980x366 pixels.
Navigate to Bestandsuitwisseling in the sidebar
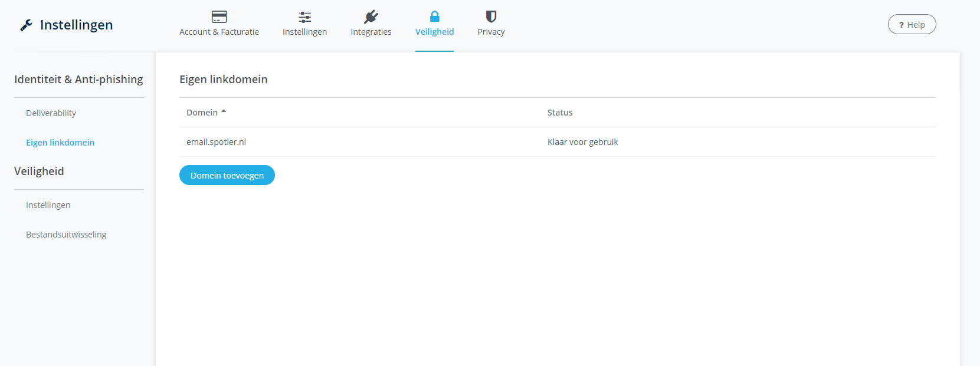[66, 235]
